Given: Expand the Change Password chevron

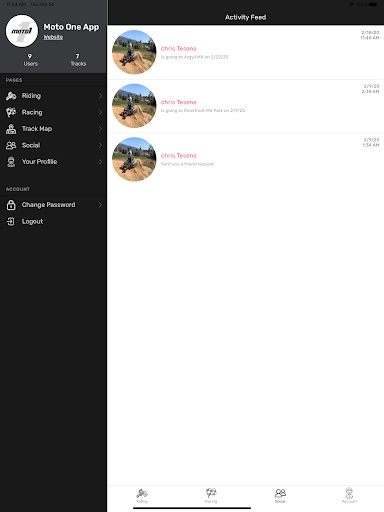Looking at the screenshot, I should click(100, 205).
